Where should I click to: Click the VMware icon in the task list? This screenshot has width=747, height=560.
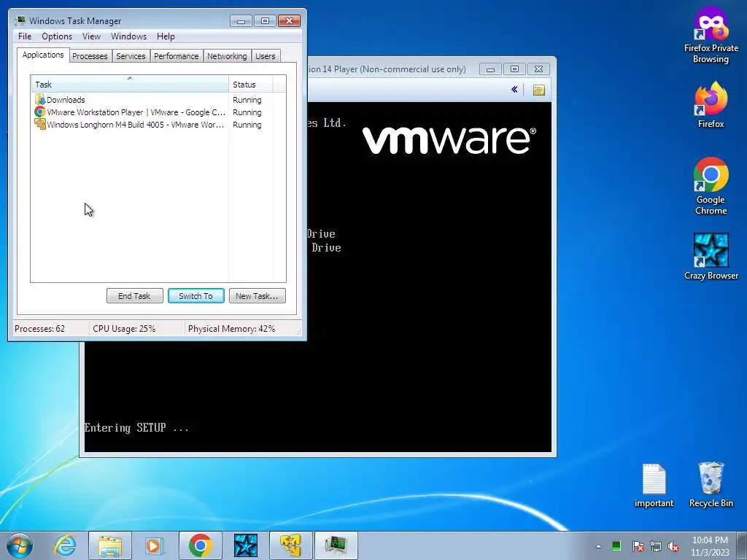pyautogui.click(x=40, y=124)
